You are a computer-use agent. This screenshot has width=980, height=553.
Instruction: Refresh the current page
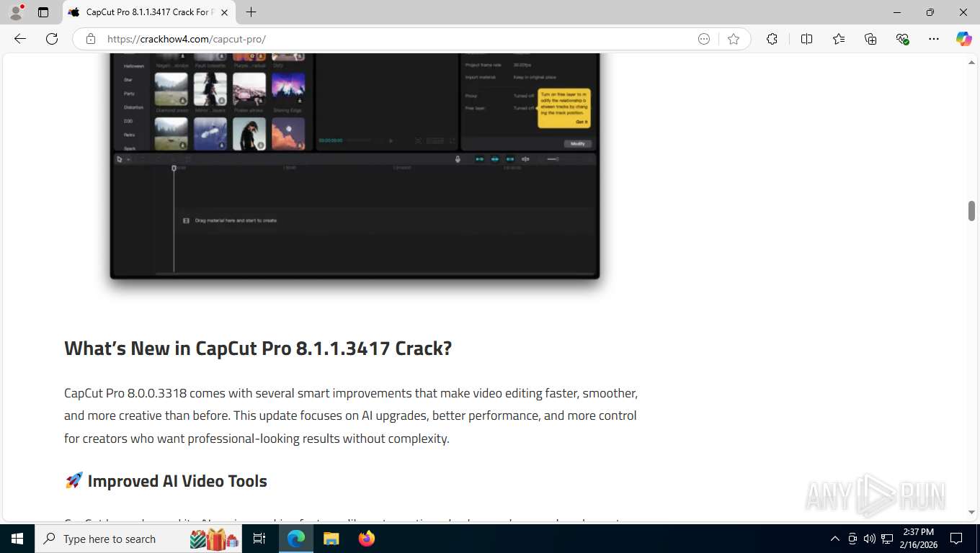pyautogui.click(x=52, y=39)
